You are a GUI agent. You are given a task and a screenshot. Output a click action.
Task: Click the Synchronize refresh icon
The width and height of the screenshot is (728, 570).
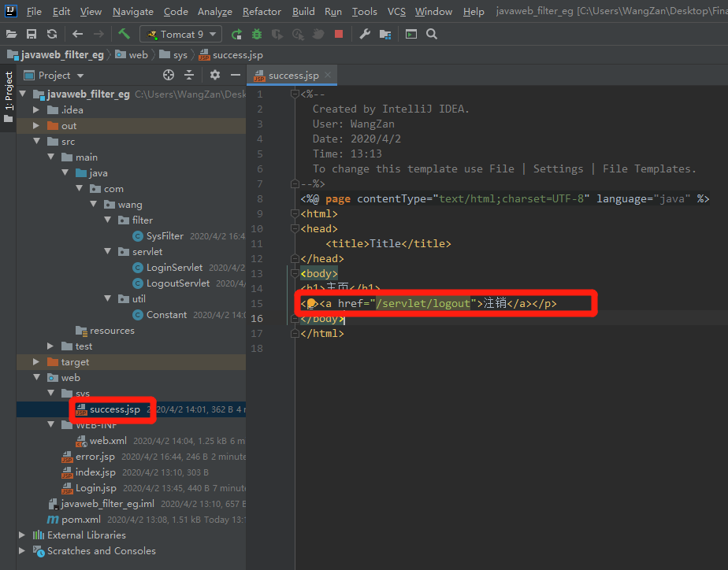coord(52,34)
